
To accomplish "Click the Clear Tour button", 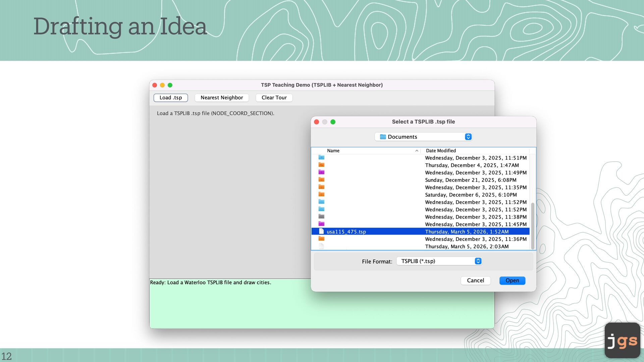I will click(x=274, y=98).
